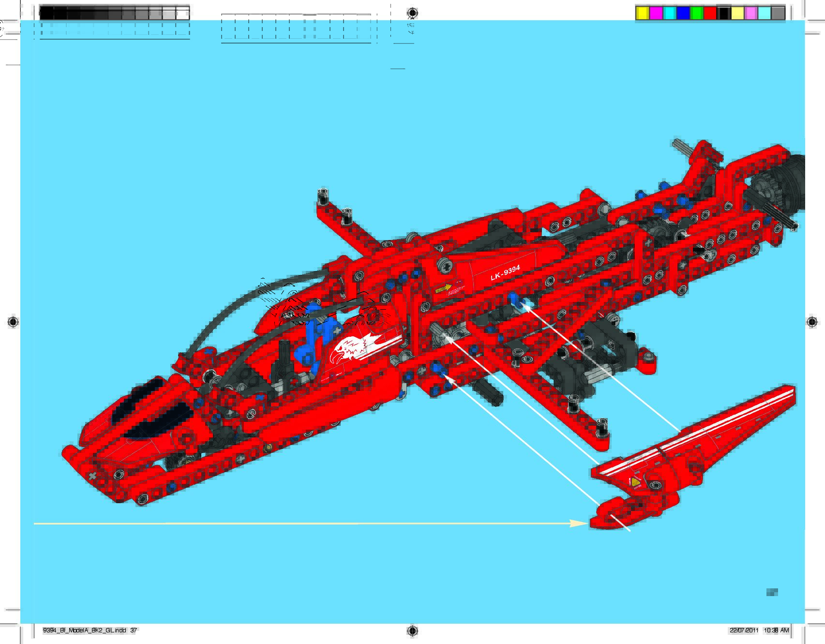
Task: Click the yellow warning triangle on the wing piece
Action: 637,481
